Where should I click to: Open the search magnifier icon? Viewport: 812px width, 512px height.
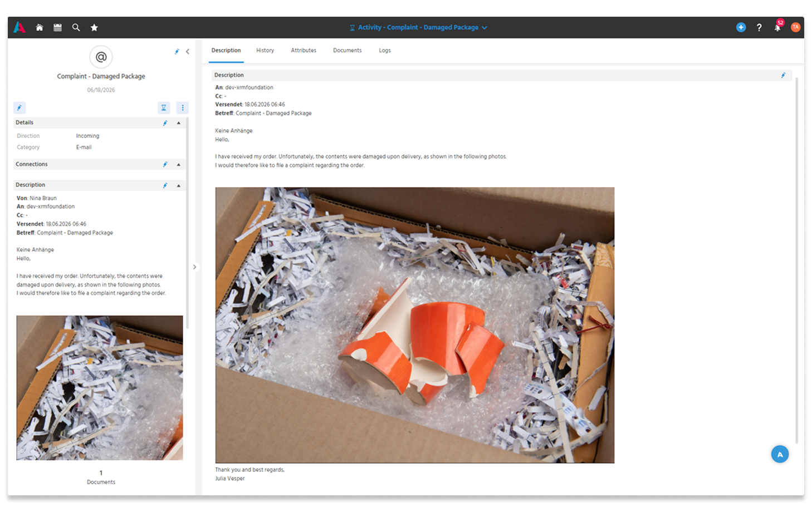pyautogui.click(x=76, y=27)
